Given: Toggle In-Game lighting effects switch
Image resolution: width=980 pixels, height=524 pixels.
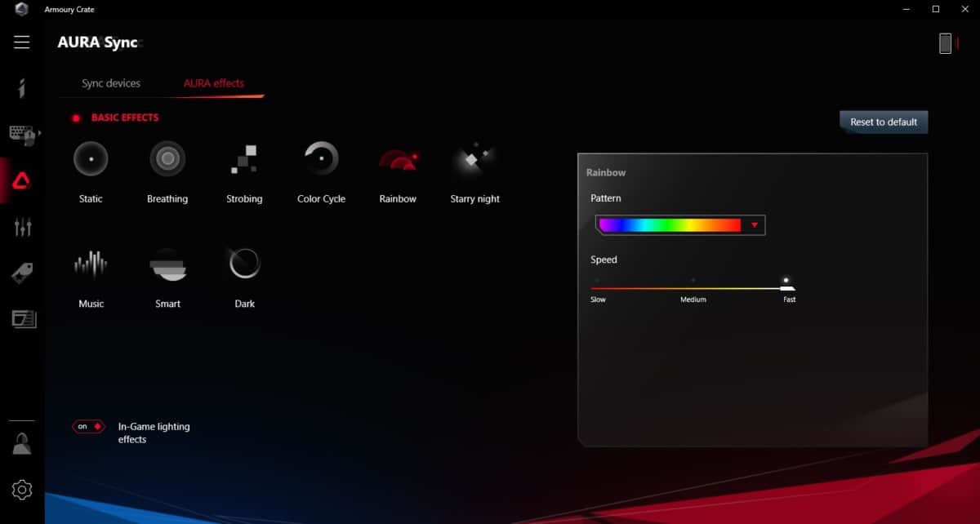Looking at the screenshot, I should [x=88, y=427].
